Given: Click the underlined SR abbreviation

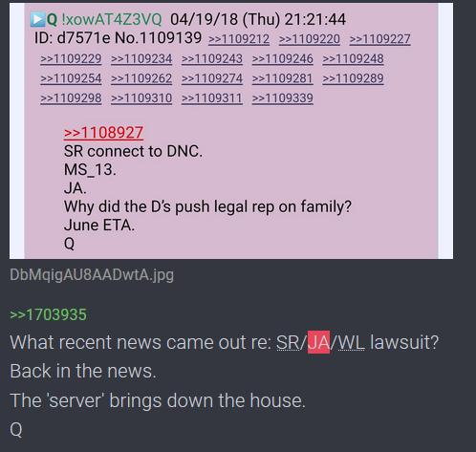Looking at the screenshot, I should (x=288, y=343).
